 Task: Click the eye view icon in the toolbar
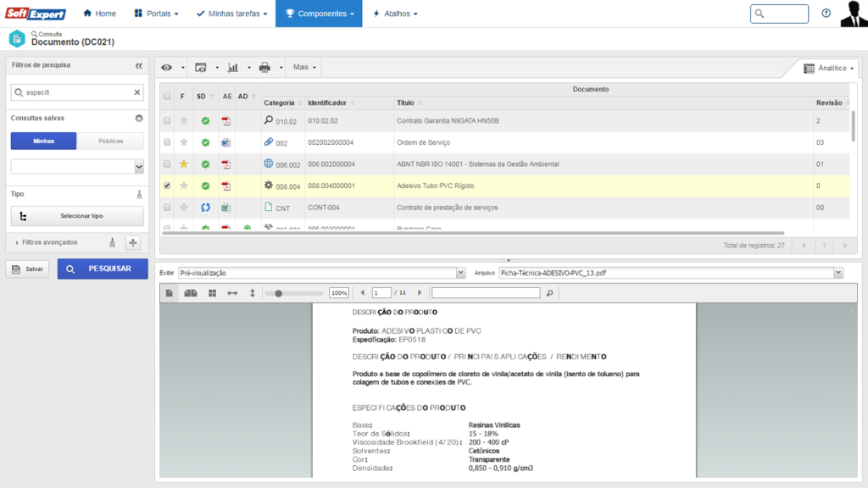(167, 67)
